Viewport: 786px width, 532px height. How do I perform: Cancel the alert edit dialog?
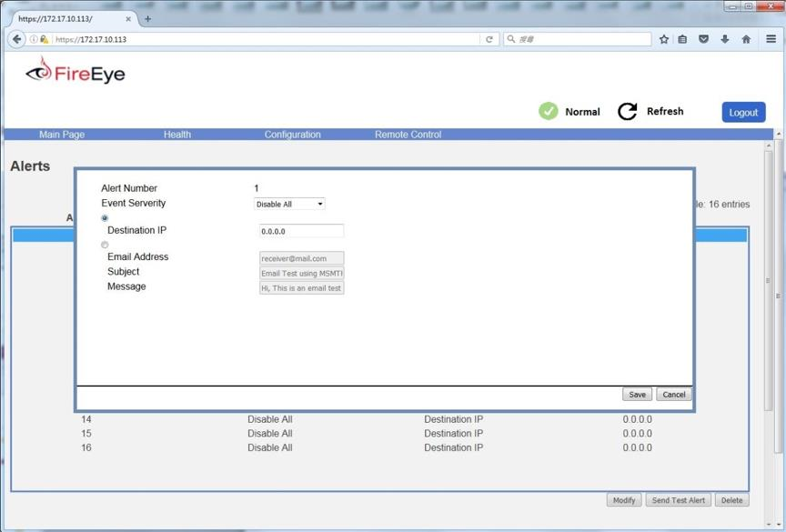(x=674, y=395)
